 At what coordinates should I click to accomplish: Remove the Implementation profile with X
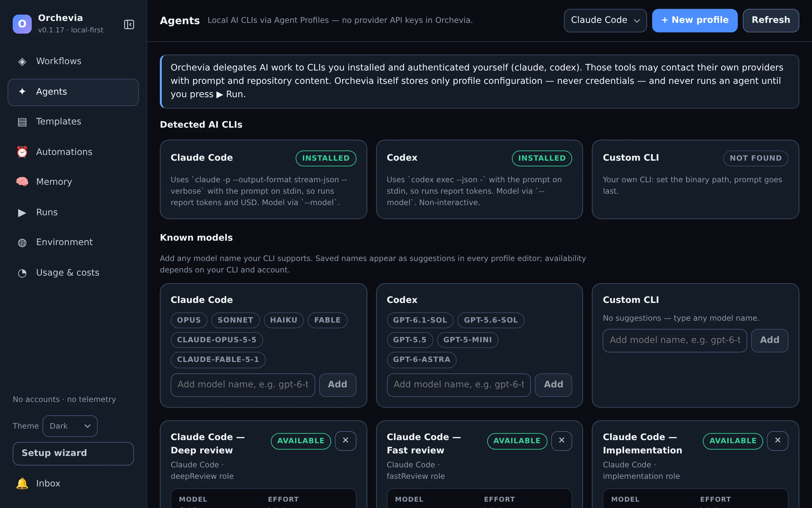778,440
